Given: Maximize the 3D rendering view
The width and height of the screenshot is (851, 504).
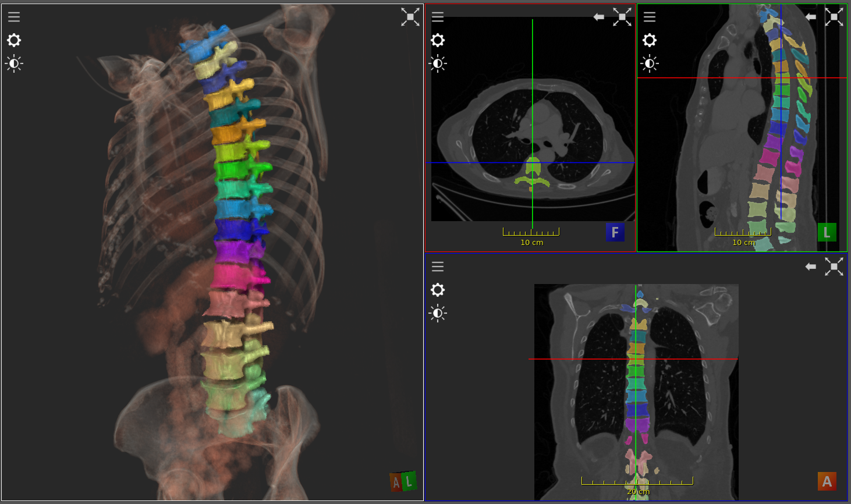Looking at the screenshot, I should point(410,17).
